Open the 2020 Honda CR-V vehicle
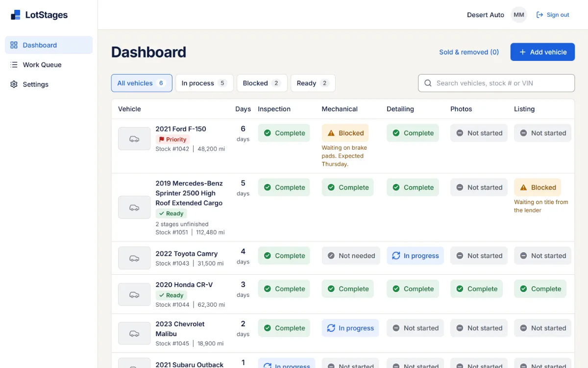This screenshot has width=588, height=368. click(x=184, y=285)
